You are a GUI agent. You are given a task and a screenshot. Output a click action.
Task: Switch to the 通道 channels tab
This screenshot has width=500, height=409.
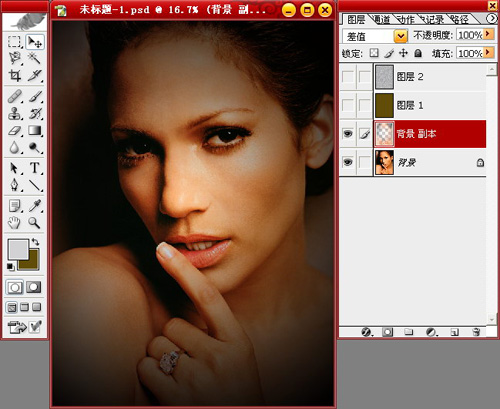coord(381,20)
